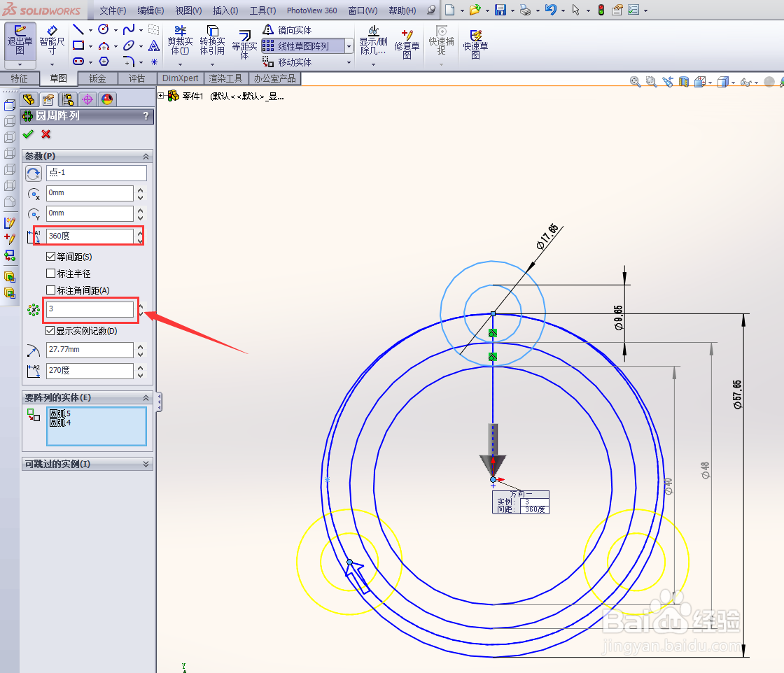
Task: Collapse the 要阵列的实体(E) section
Action: pos(146,397)
